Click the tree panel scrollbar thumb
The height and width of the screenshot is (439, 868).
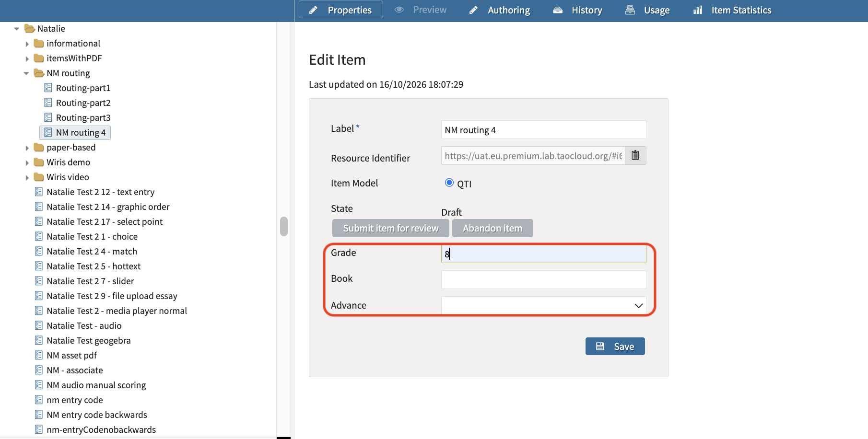tap(284, 226)
